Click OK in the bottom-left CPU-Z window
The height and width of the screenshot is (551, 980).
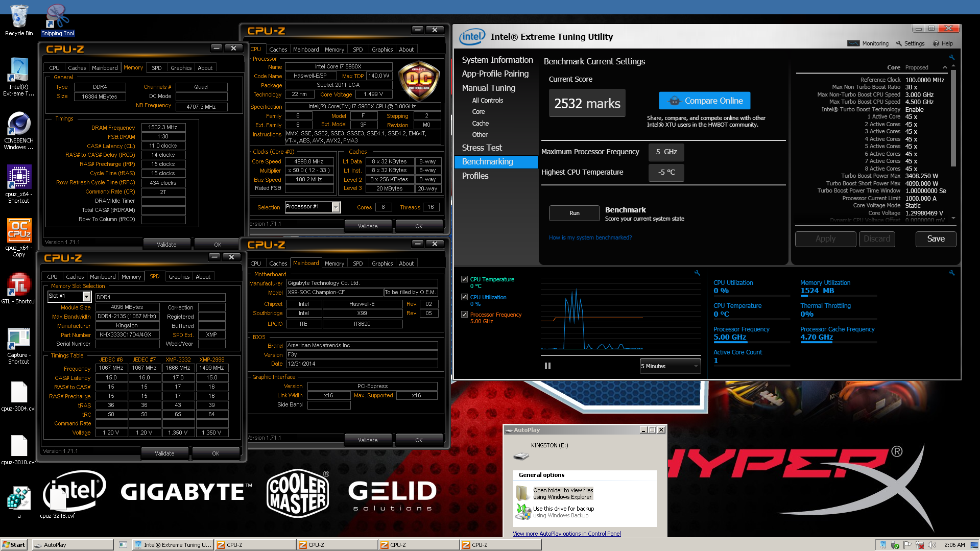coord(216,453)
